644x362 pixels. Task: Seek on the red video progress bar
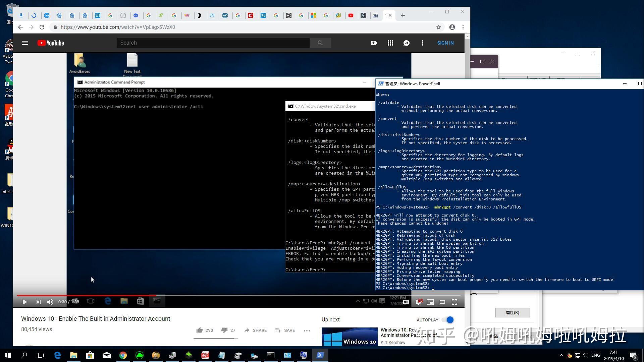239,295
